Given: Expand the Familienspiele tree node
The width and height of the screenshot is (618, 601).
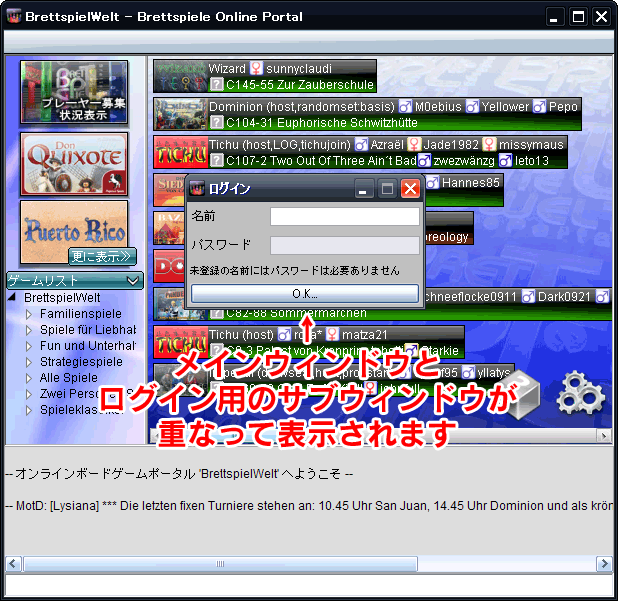Looking at the screenshot, I should tap(28, 314).
